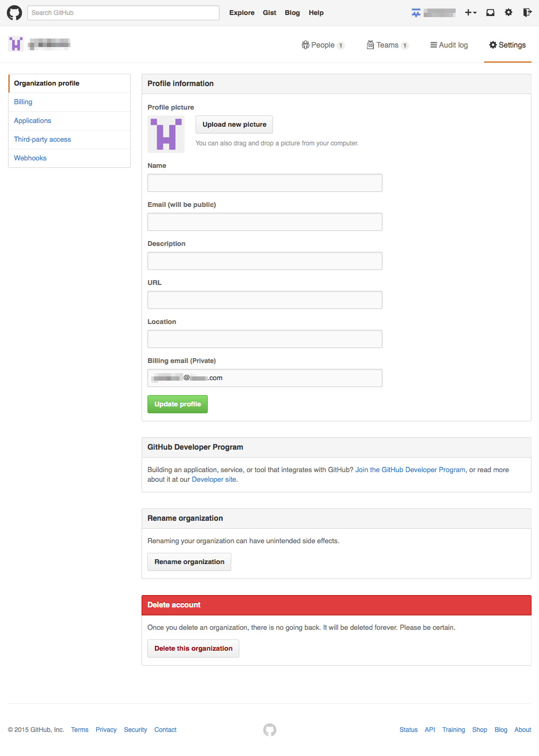Open the create new plus dropdown
539x756 pixels.
coord(470,13)
